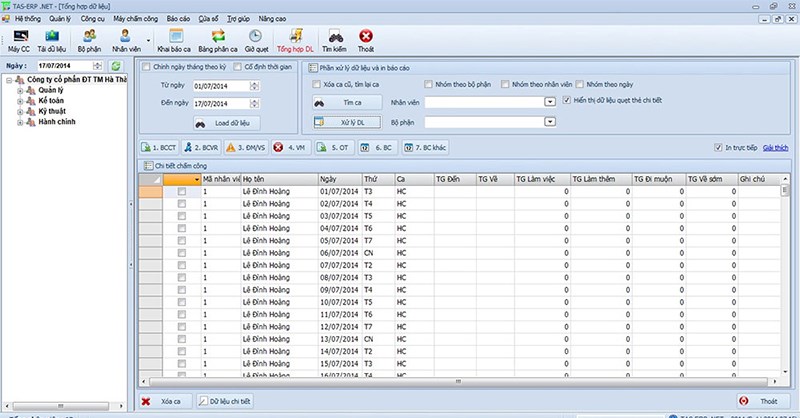Viewport: 800px width, 418px height.
Task: Click the Xóa ca button with red X
Action: pyautogui.click(x=165, y=401)
